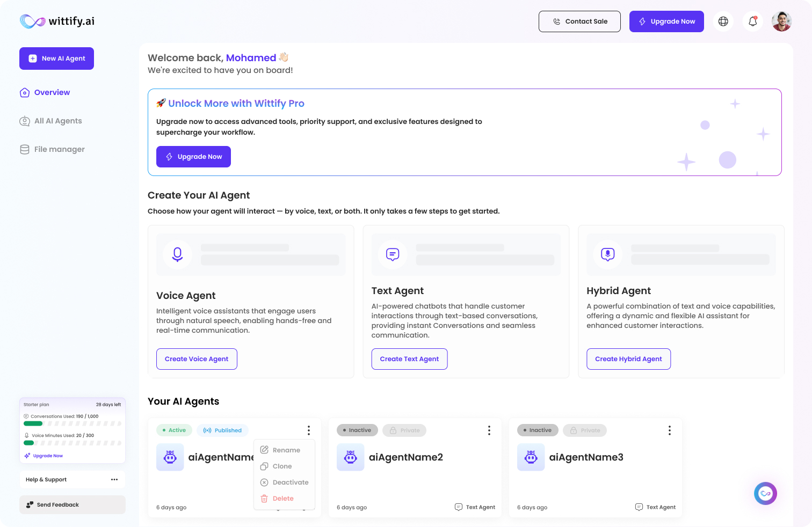Screen dimensions: 812x527
Task: Click the Help & Support label
Action: [46, 480]
